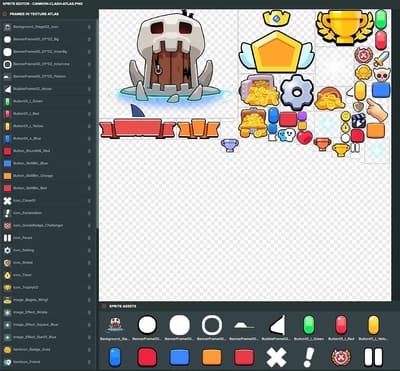The height and width of the screenshot is (371, 400).
Task: Select the bubble arrow triangle thumbnail in Sprite Assets
Action: pos(277,325)
